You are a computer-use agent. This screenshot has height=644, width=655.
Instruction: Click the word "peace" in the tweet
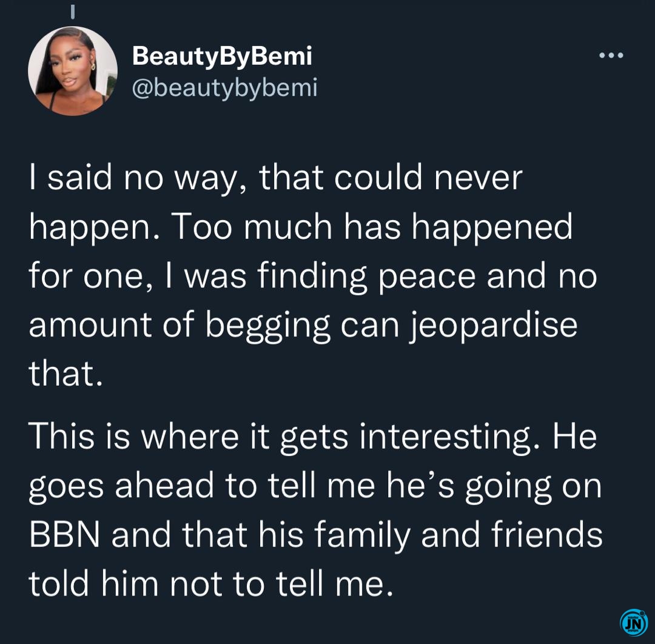pos(427,277)
